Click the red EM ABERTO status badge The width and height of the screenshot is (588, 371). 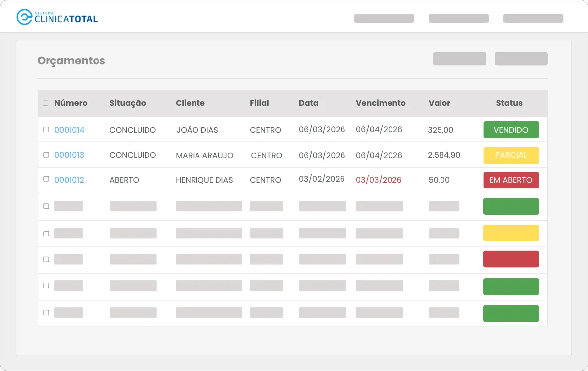tap(511, 180)
